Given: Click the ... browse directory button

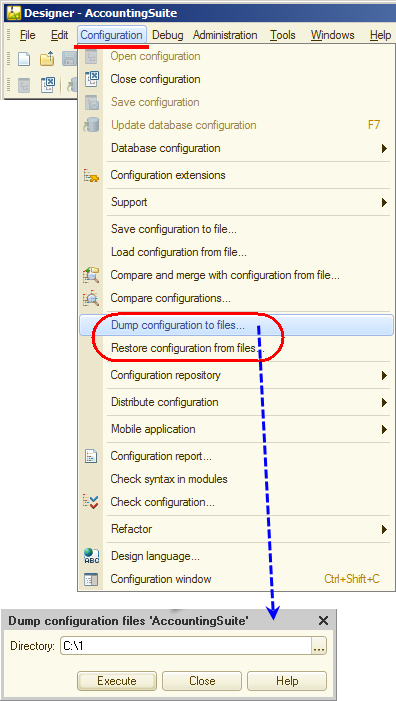Looking at the screenshot, I should coord(319,646).
